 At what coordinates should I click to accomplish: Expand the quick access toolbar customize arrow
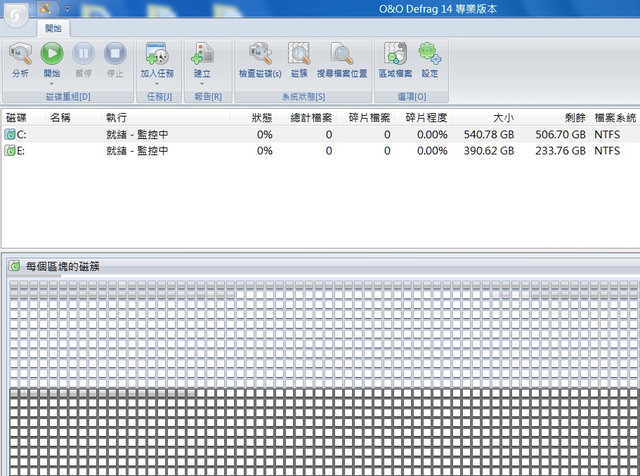click(67, 8)
